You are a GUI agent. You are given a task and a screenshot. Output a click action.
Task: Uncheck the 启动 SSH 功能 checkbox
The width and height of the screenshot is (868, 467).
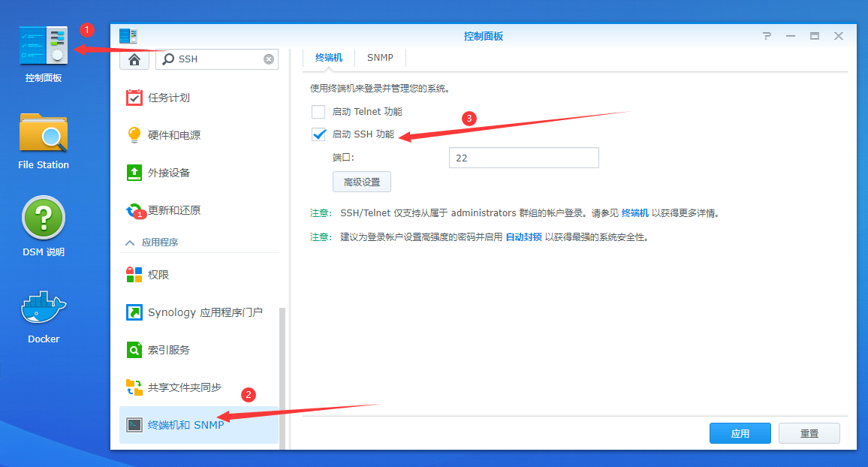click(x=318, y=135)
